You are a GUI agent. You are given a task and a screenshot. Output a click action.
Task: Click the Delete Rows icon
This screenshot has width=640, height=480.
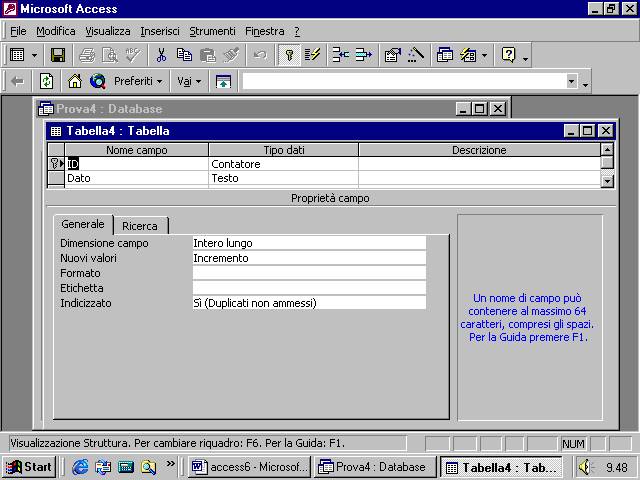363,55
